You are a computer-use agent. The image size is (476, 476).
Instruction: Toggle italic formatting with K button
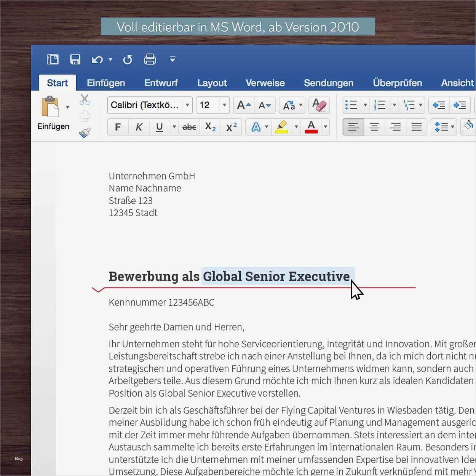[139, 127]
